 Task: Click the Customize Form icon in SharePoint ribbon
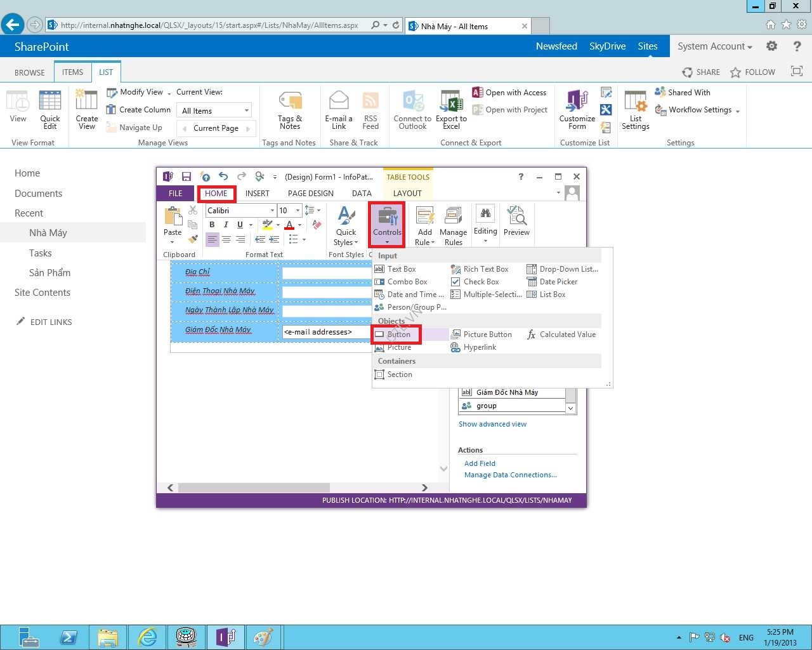(577, 109)
